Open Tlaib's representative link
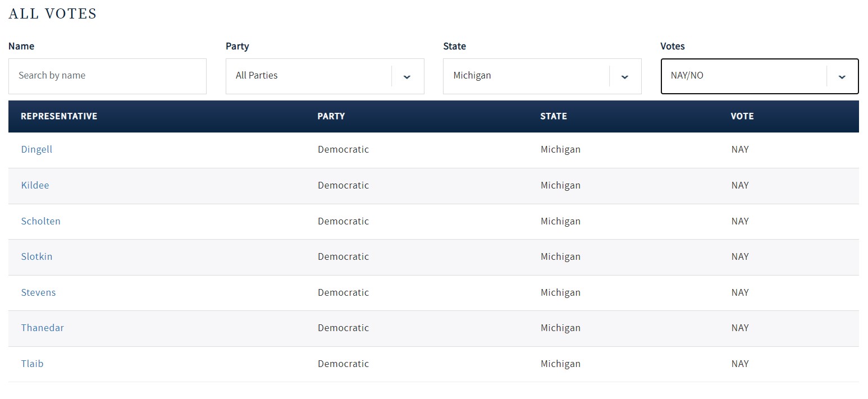Image resolution: width=868 pixels, height=399 pixels. pyautogui.click(x=32, y=364)
